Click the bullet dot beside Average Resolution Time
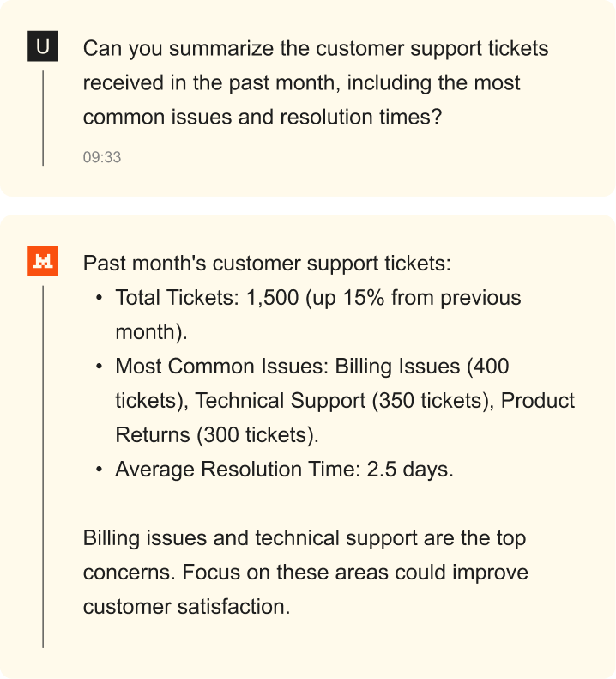 100,470
